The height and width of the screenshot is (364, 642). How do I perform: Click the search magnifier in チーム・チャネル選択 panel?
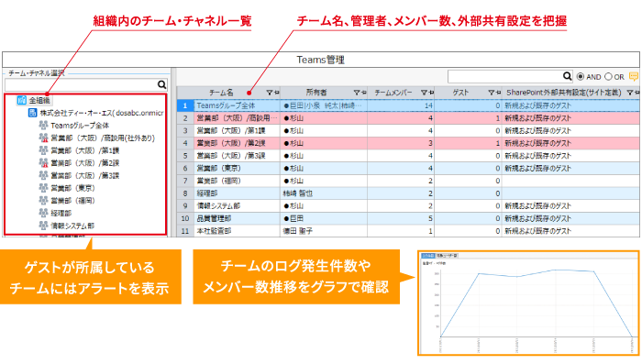tap(162, 84)
